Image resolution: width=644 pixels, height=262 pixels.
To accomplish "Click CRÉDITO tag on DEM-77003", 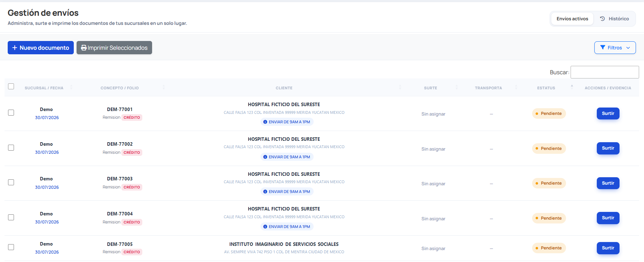I will point(132,187).
